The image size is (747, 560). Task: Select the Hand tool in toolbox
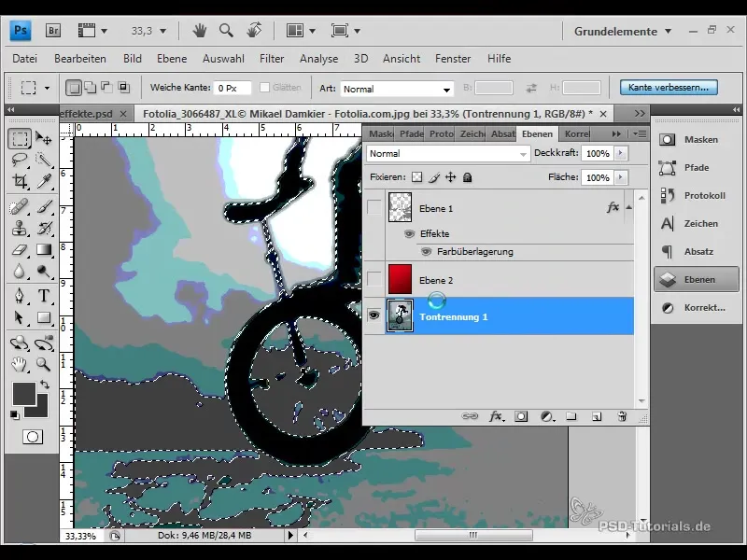[20, 364]
